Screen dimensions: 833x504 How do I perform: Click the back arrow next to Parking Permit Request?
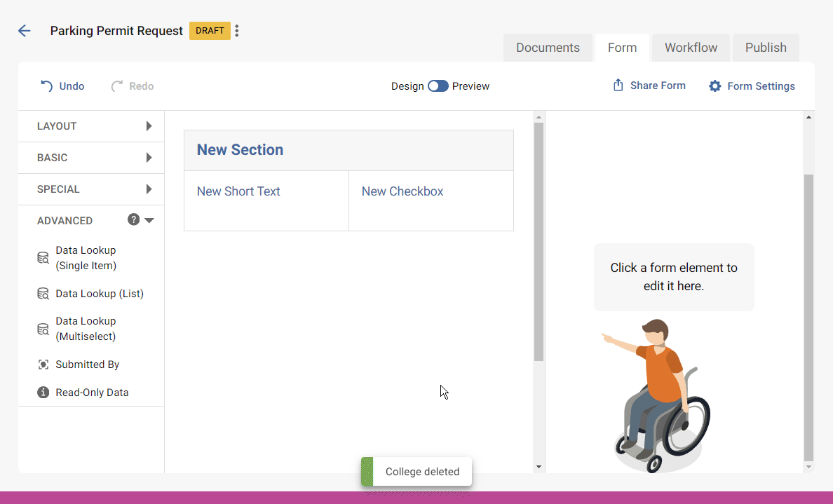[25, 30]
